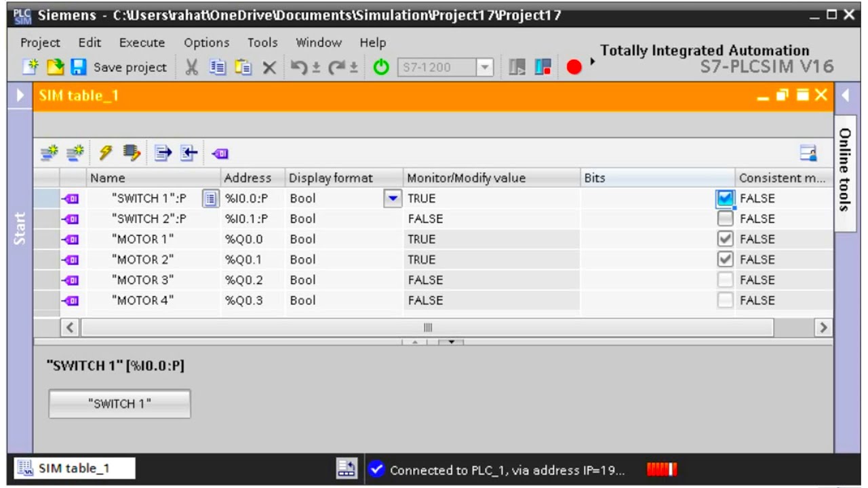
Task: Open the Online tools side tab
Action: pos(844,172)
